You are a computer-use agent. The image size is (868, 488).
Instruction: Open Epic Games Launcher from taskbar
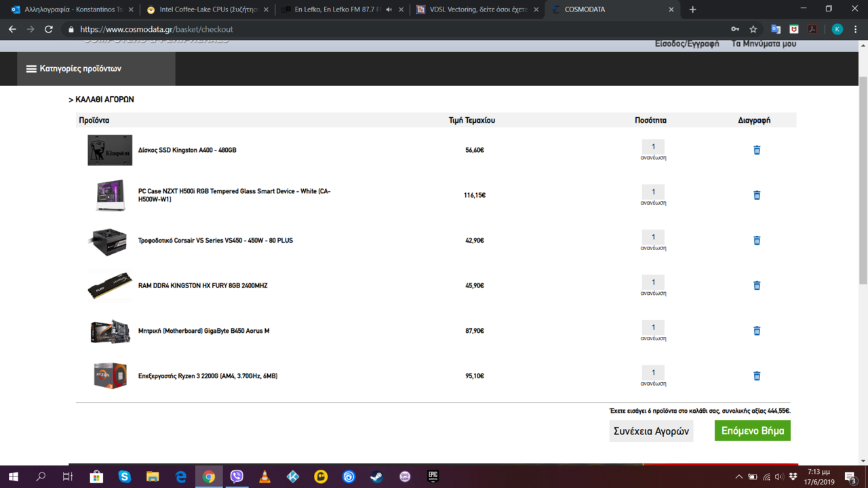tap(433, 477)
